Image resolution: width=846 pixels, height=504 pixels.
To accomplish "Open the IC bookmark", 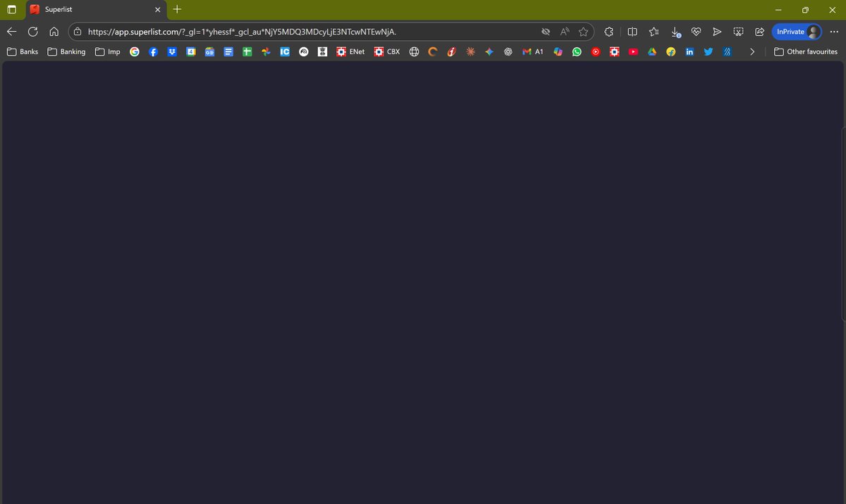I will [x=285, y=51].
